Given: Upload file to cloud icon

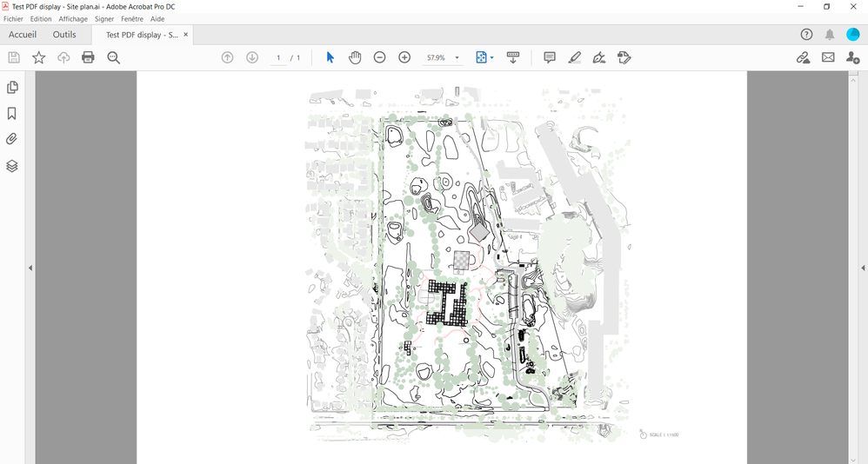Looking at the screenshot, I should click(63, 57).
